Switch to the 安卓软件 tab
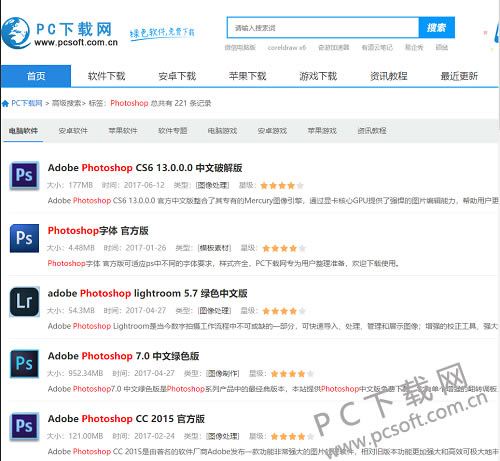Viewport: 500px width, 461px height. (x=73, y=131)
